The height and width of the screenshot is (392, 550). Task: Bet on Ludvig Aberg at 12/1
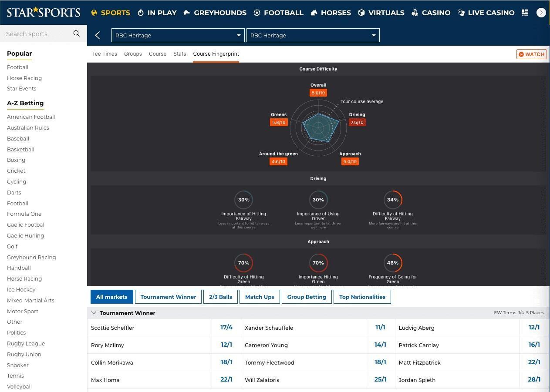pyautogui.click(x=534, y=328)
